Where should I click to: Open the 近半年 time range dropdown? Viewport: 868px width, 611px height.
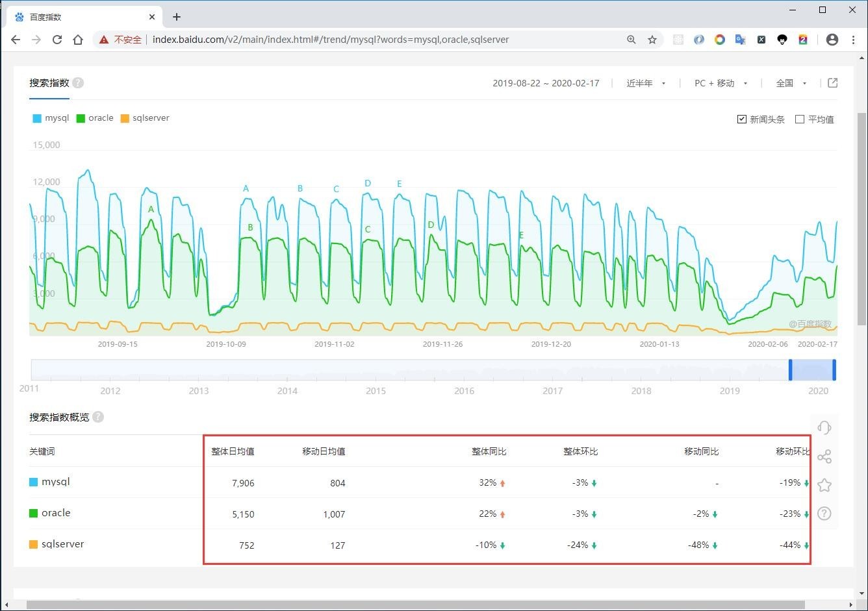(646, 83)
